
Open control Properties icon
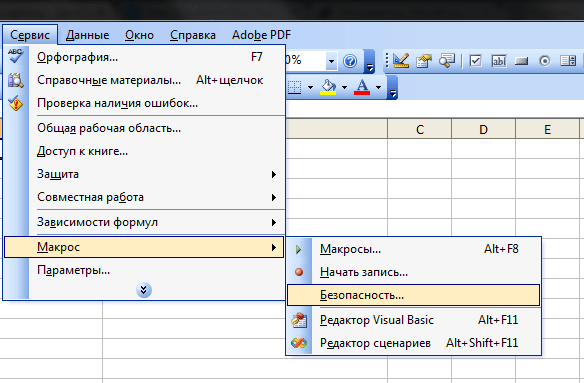(424, 61)
